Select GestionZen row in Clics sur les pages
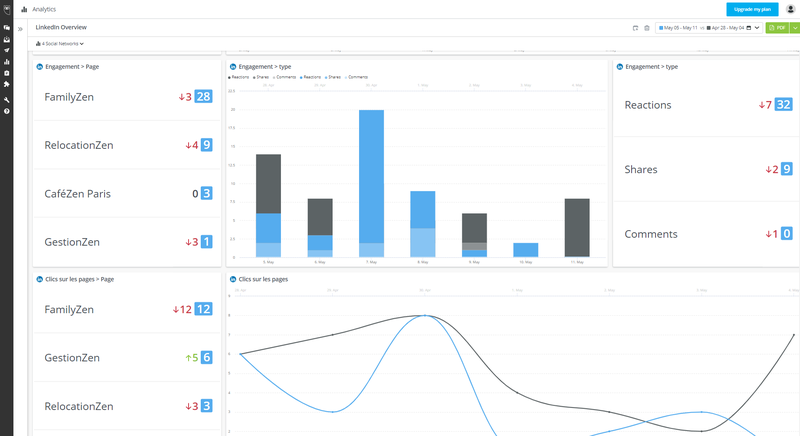The width and height of the screenshot is (800, 436). 127,358
